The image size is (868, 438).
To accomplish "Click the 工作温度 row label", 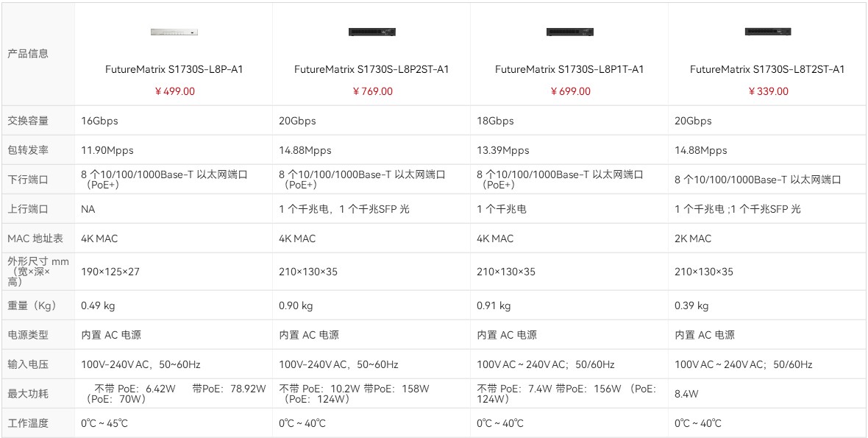I will 28,423.
